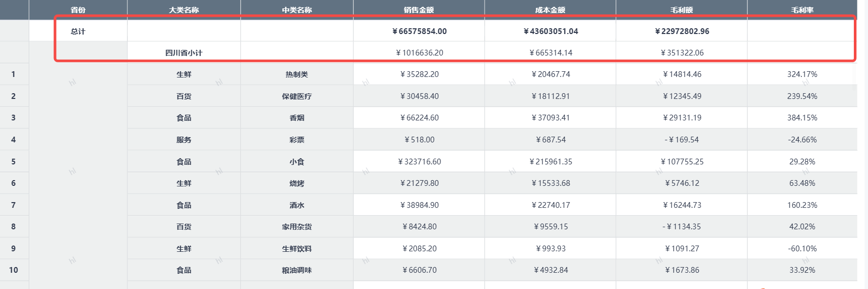The width and height of the screenshot is (868, 289).
Task: Click the 粮油调味 cell
Action: point(297,270)
